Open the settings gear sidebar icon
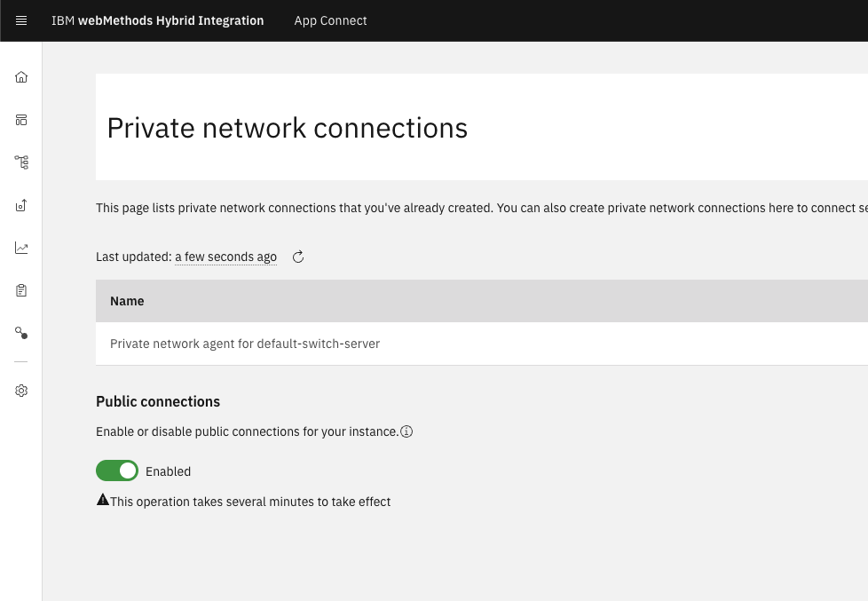This screenshot has width=868, height=601. coord(21,391)
